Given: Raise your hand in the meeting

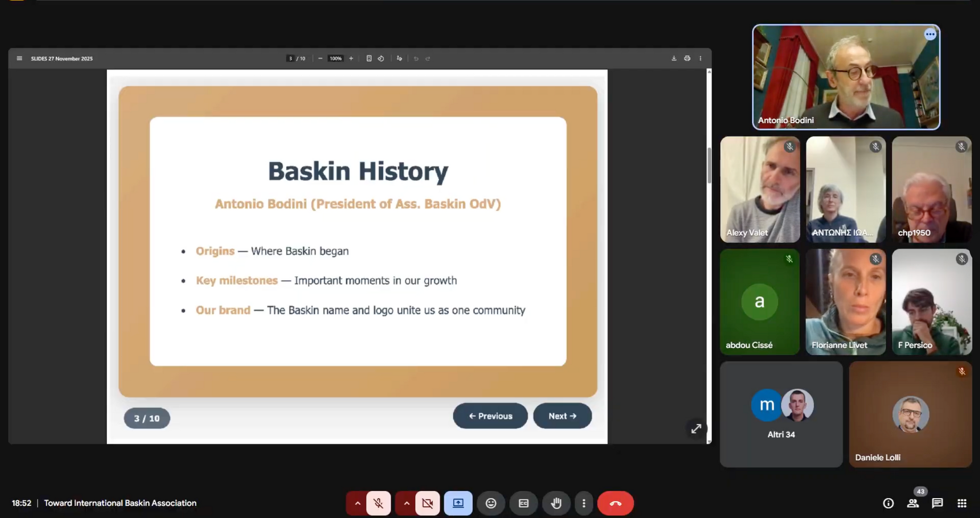Looking at the screenshot, I should pyautogui.click(x=556, y=503).
